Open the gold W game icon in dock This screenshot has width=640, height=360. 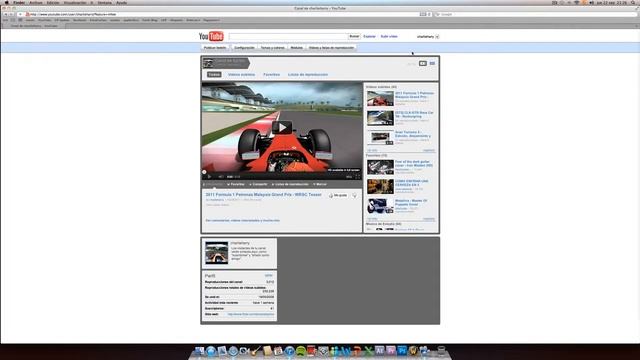pos(413,351)
